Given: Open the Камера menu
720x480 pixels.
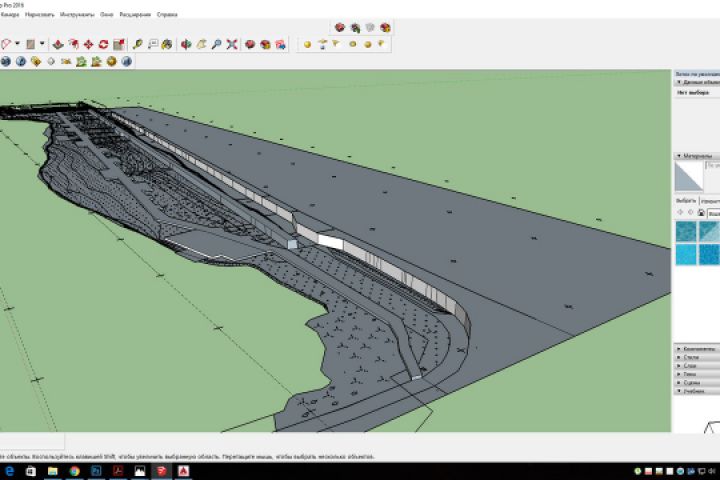Looking at the screenshot, I should [10, 15].
